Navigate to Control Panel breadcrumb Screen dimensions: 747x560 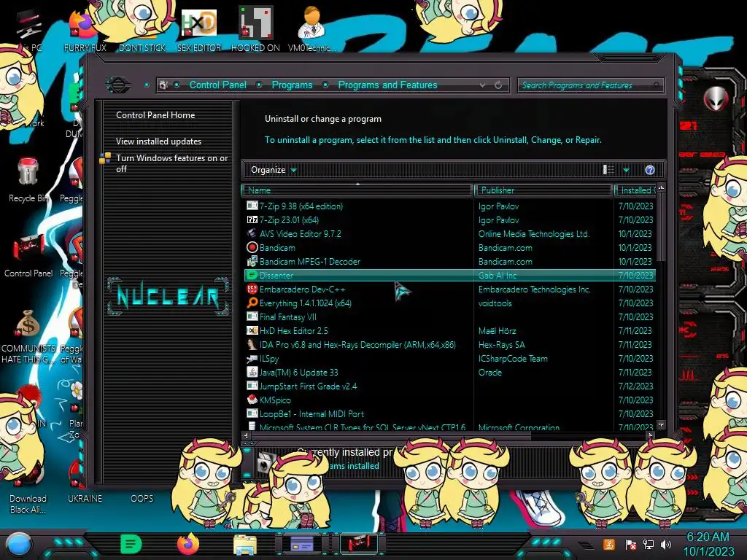click(x=217, y=85)
